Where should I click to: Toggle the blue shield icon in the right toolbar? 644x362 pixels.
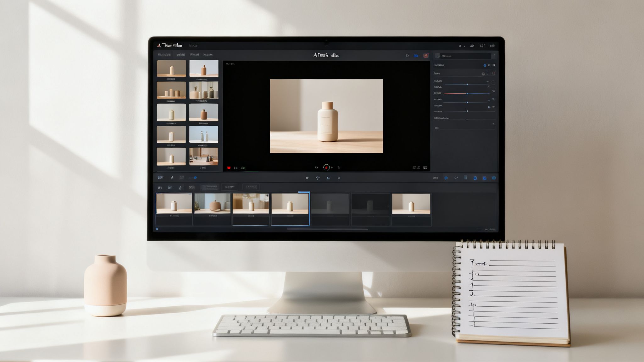446,178
